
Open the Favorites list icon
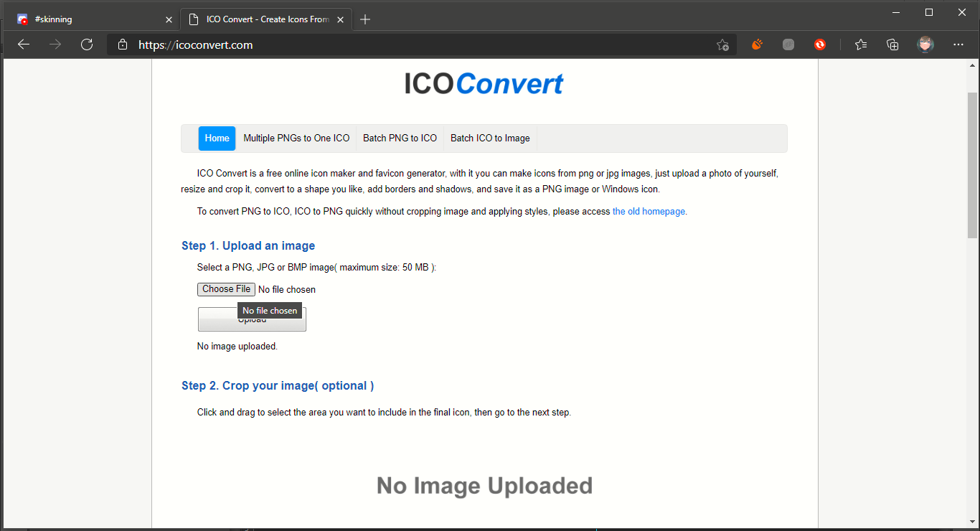pos(861,44)
